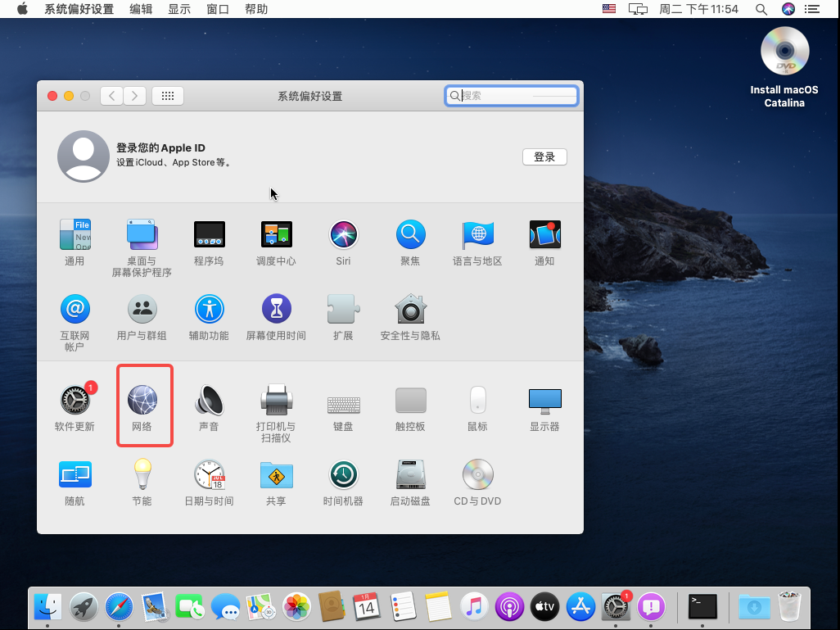Open the 声音 Sound preferences
Screen dimensions: 840x630
point(209,407)
